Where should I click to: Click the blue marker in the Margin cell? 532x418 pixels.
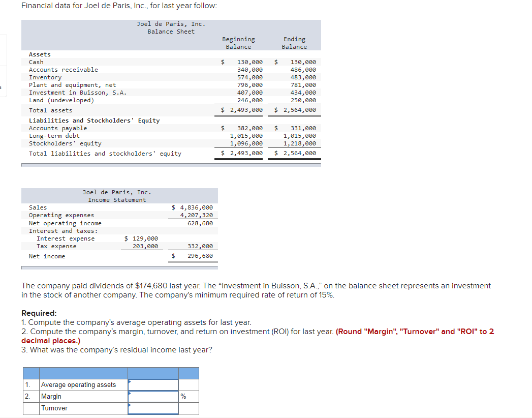(129, 394)
